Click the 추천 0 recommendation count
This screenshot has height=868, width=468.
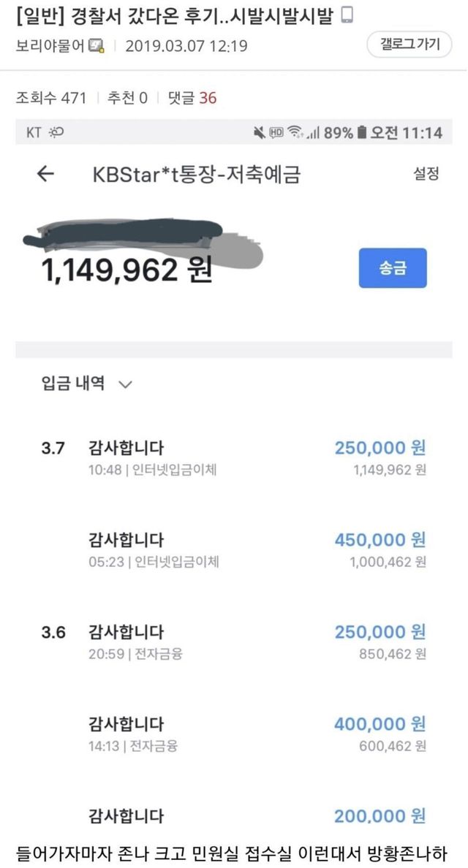(127, 98)
